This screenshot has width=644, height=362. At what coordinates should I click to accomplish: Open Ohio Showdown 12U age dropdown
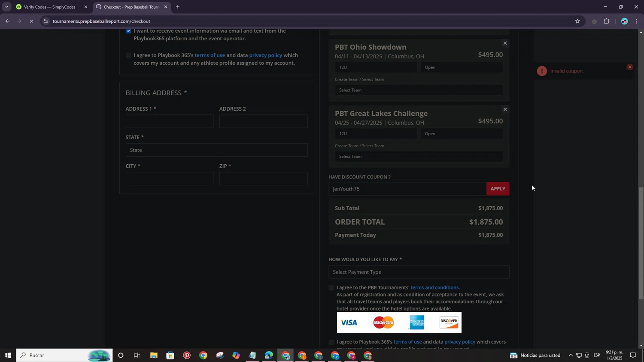pos(376,67)
